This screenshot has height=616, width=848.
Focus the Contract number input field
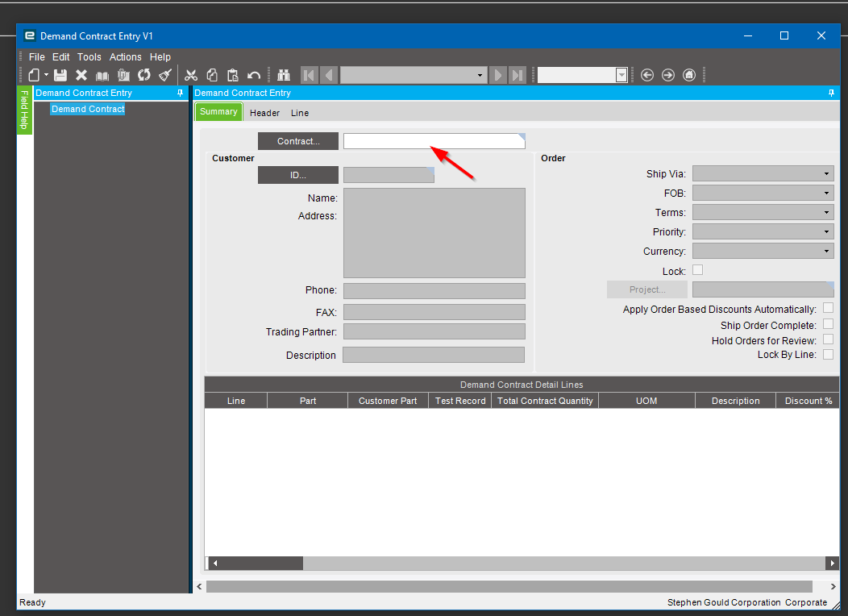[x=434, y=141]
